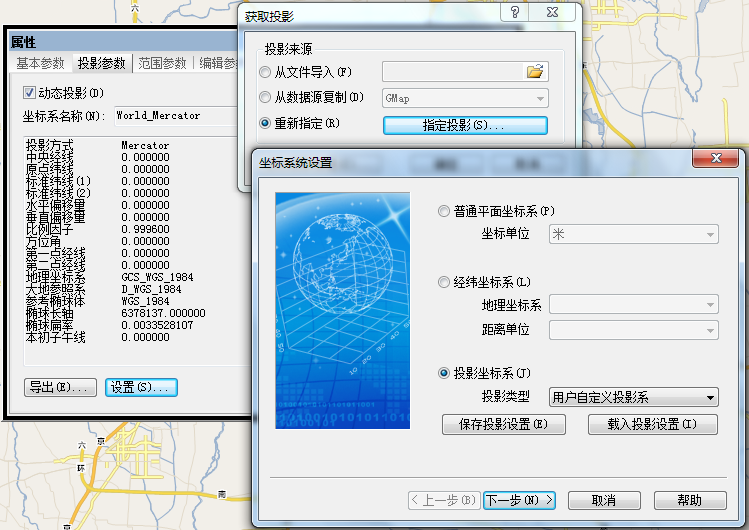Open the 投影类型 dropdown 用户自定义投影系
Screen dimensions: 749x530
(633, 397)
